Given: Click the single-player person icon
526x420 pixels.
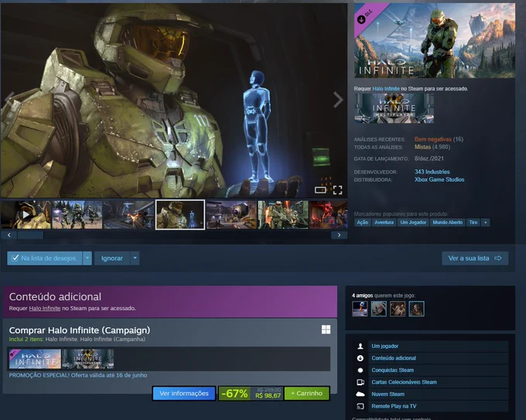Looking at the screenshot, I should click(360, 347).
